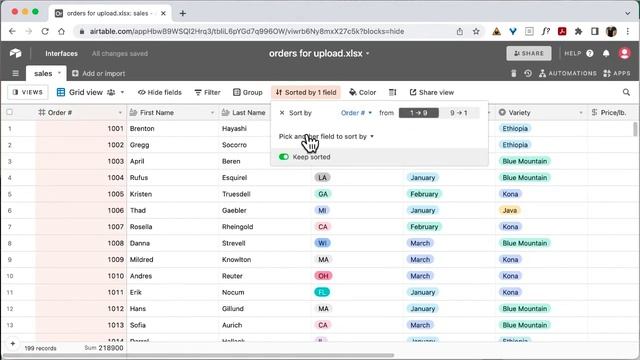Select ascending 1→9 sort order
Screen dimensions: 640x360
[x=419, y=113]
